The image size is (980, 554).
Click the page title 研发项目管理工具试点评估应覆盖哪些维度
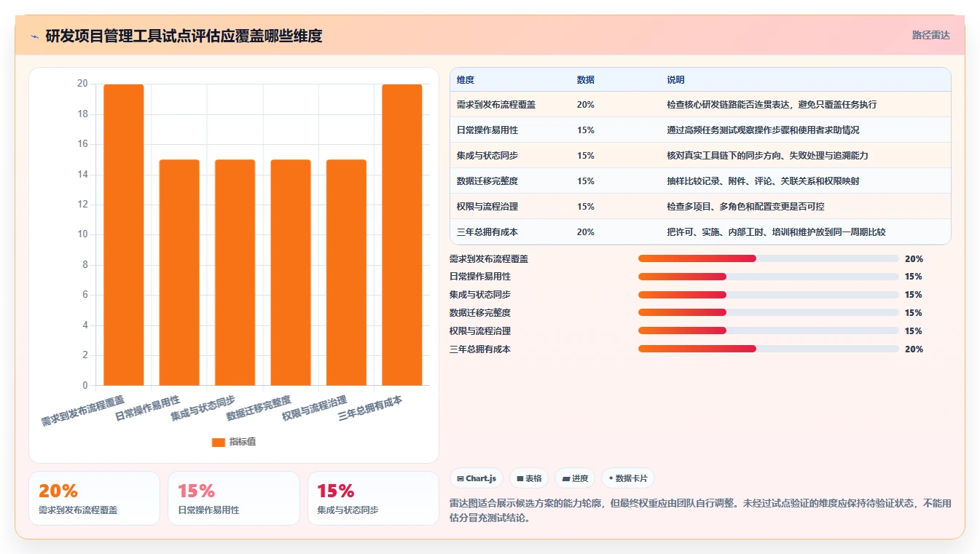[x=184, y=36]
